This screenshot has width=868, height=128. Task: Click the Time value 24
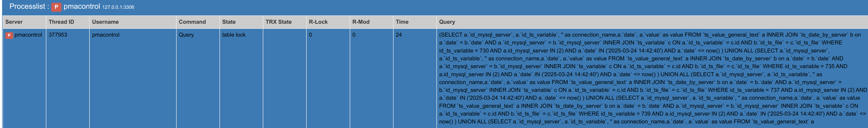(399, 35)
